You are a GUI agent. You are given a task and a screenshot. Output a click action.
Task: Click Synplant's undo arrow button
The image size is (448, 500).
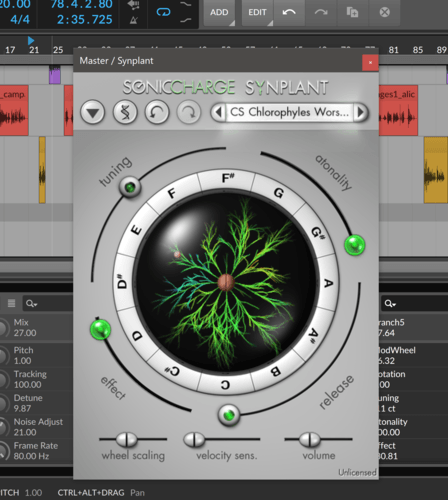pos(157,112)
